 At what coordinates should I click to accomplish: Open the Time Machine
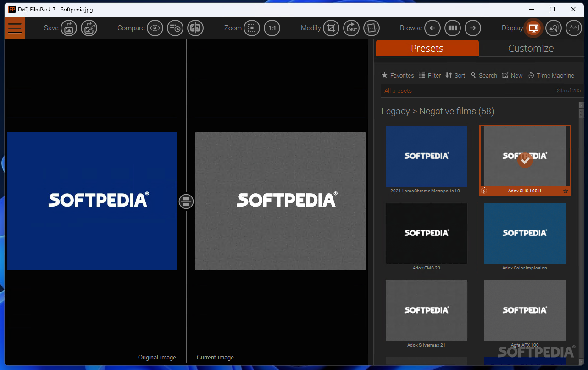pos(551,75)
